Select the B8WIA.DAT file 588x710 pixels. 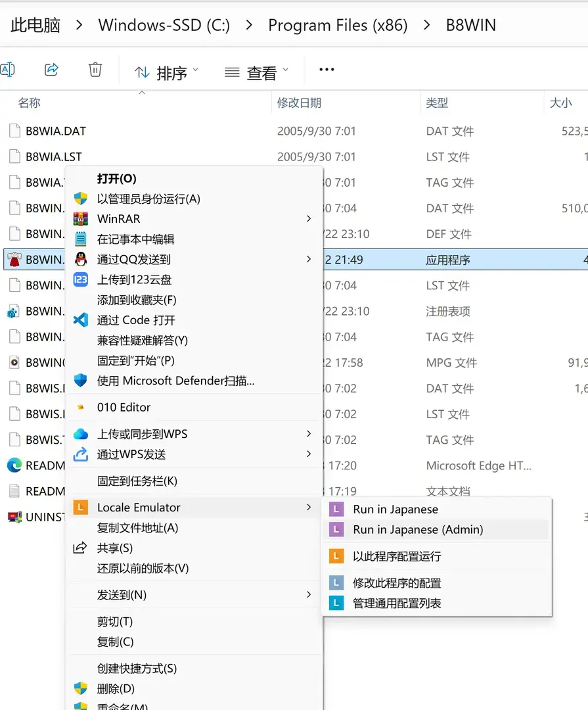[56, 131]
